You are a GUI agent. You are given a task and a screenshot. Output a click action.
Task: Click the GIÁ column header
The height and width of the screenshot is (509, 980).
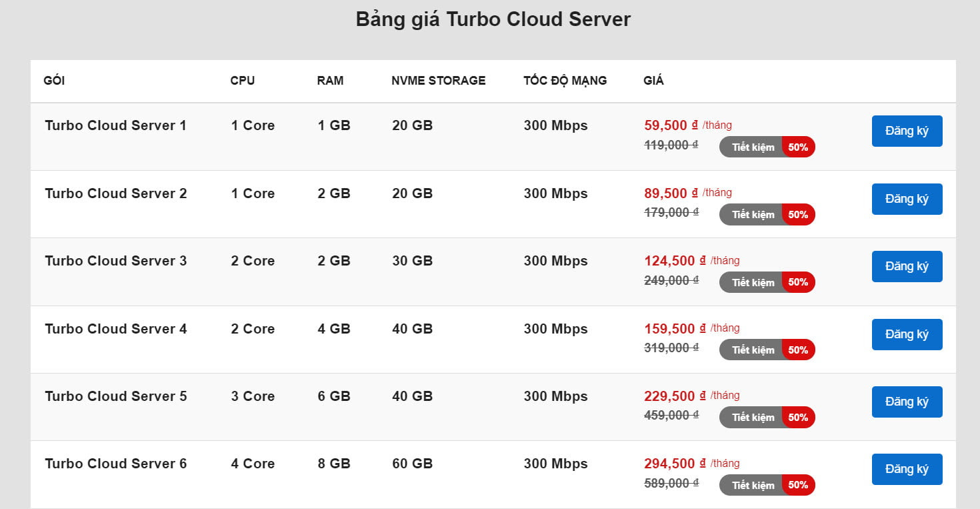tap(653, 80)
